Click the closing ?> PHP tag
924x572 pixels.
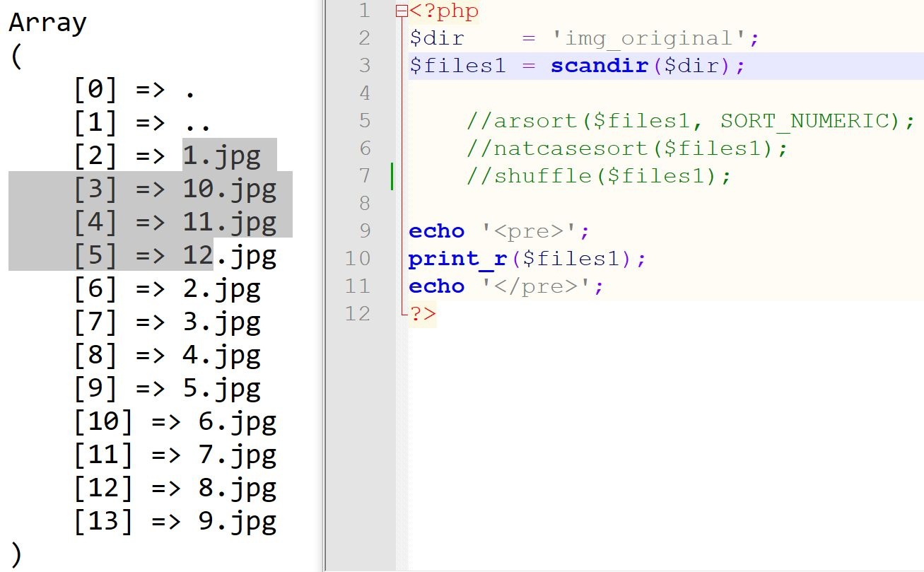pos(423,314)
